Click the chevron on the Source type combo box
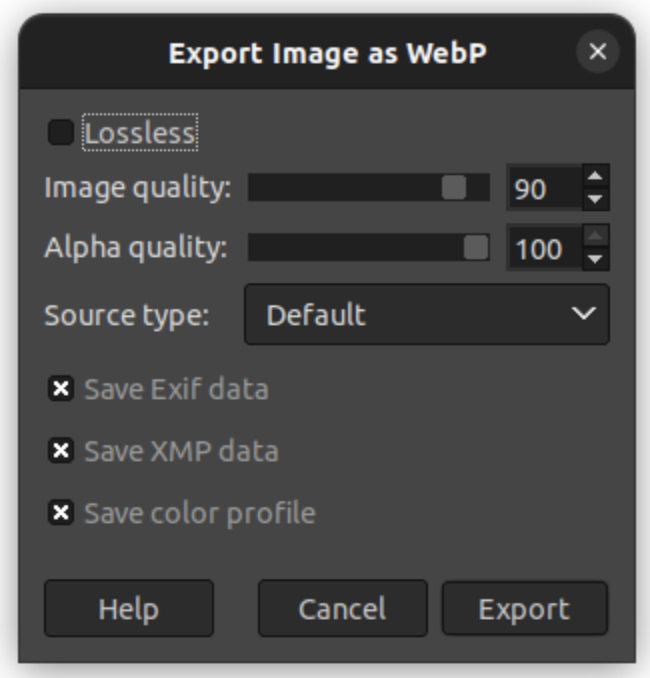Image resolution: width=650 pixels, height=678 pixels. [583, 315]
